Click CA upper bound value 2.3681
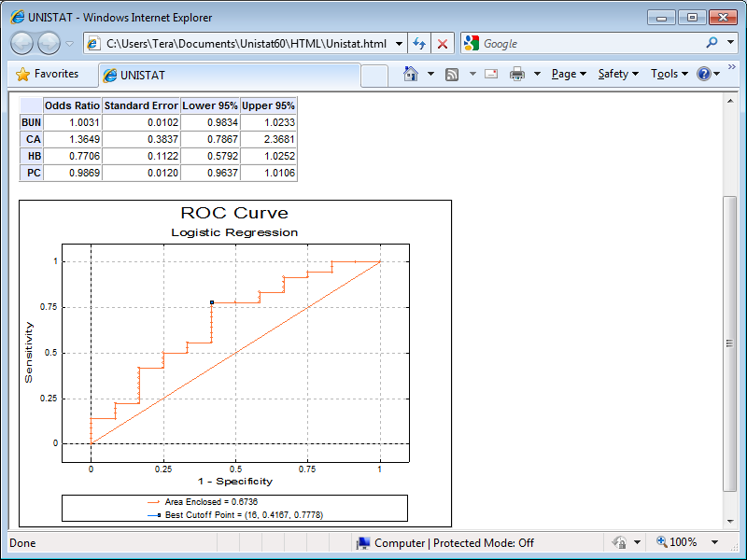This screenshot has width=747, height=560. [279, 139]
